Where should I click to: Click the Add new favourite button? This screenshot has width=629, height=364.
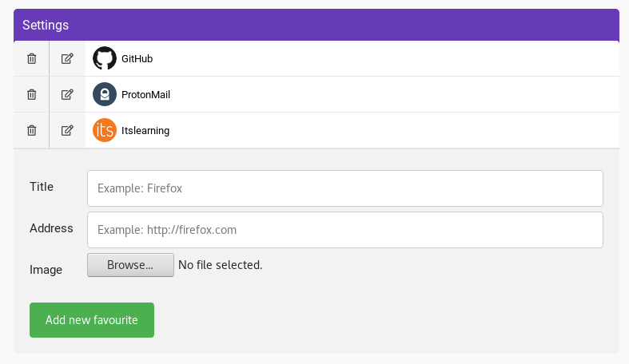[x=92, y=320]
